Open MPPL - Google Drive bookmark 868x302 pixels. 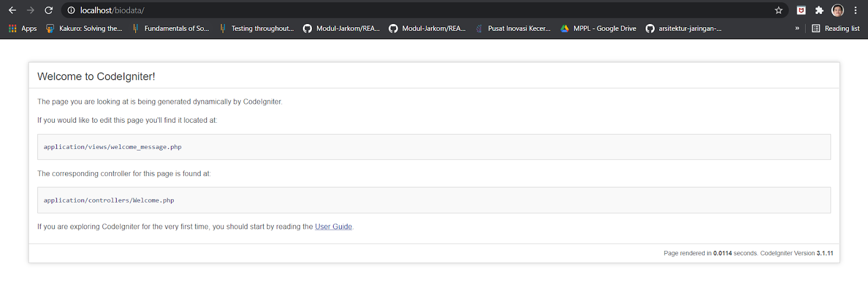pyautogui.click(x=598, y=28)
